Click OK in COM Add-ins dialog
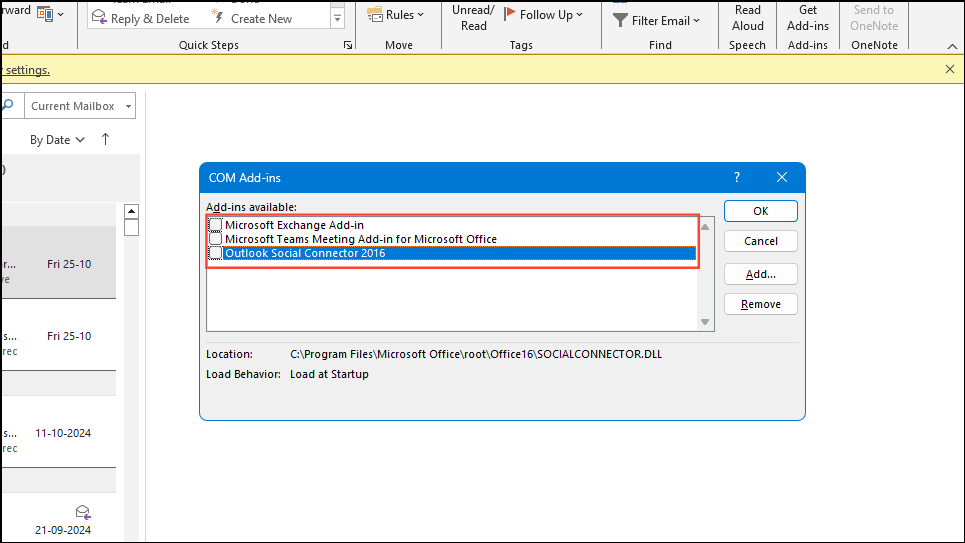This screenshot has height=543, width=965. coord(761,211)
